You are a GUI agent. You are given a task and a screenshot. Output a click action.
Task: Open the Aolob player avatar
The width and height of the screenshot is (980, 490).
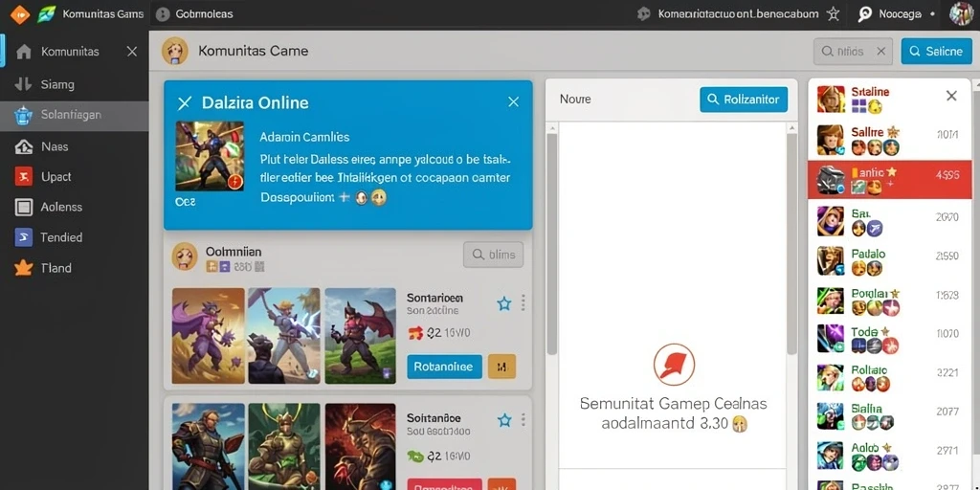pyautogui.click(x=831, y=455)
